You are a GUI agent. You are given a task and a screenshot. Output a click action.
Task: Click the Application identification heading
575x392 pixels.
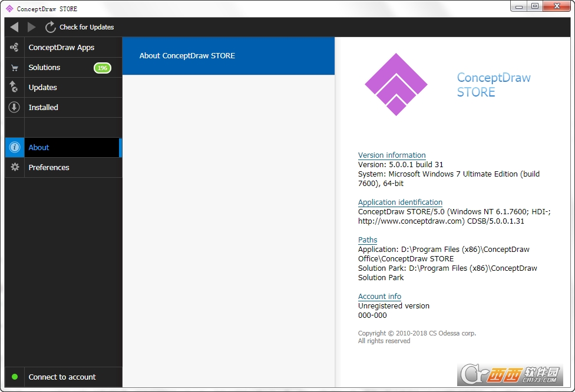click(400, 202)
